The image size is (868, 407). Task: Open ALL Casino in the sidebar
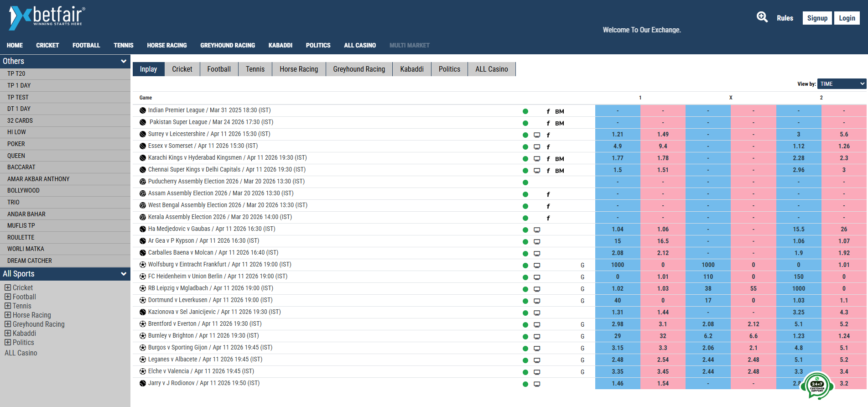click(x=21, y=353)
